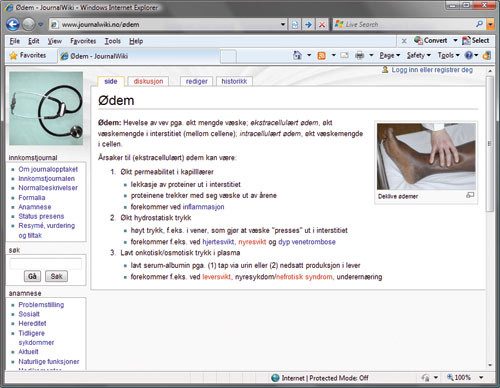Viewport: 500px width, 388px height.
Task: Click the Deklive ødemer leg photo
Action: click(426, 156)
